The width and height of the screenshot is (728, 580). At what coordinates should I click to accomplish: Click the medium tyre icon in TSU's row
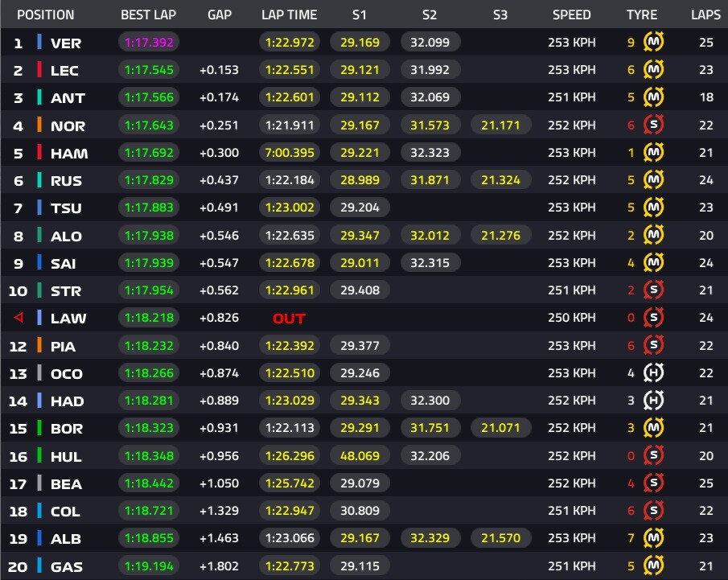(x=653, y=207)
